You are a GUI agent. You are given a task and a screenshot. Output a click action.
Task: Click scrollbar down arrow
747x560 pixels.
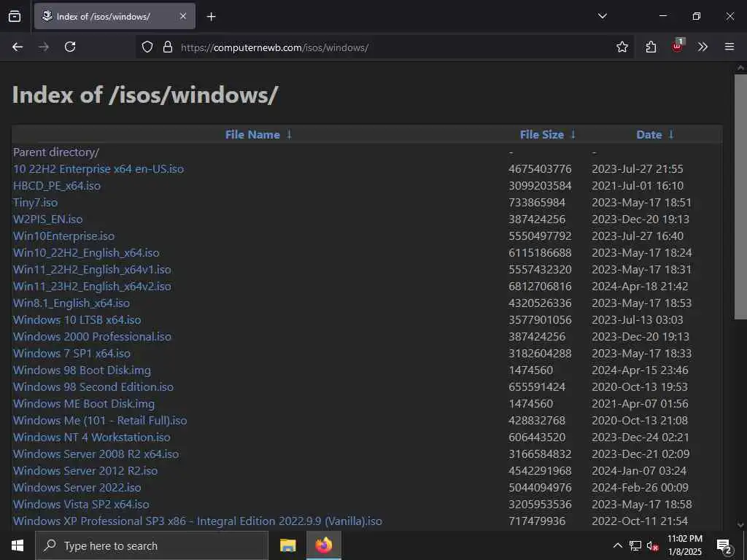(740, 525)
